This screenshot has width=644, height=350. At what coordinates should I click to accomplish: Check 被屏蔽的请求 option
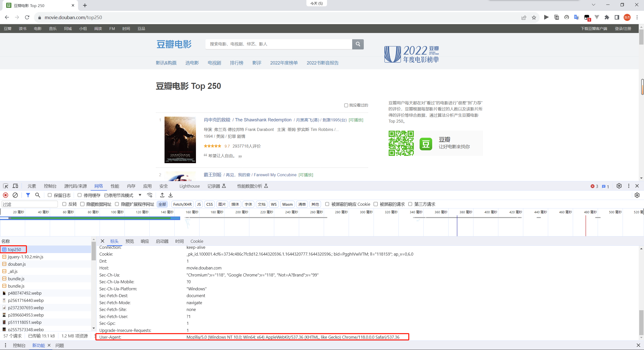click(x=376, y=204)
